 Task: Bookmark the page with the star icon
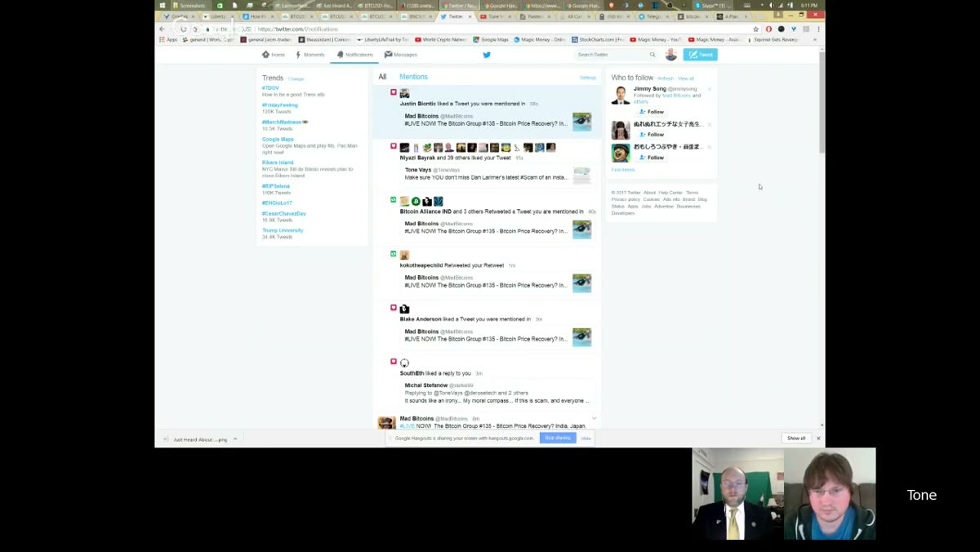(x=756, y=29)
